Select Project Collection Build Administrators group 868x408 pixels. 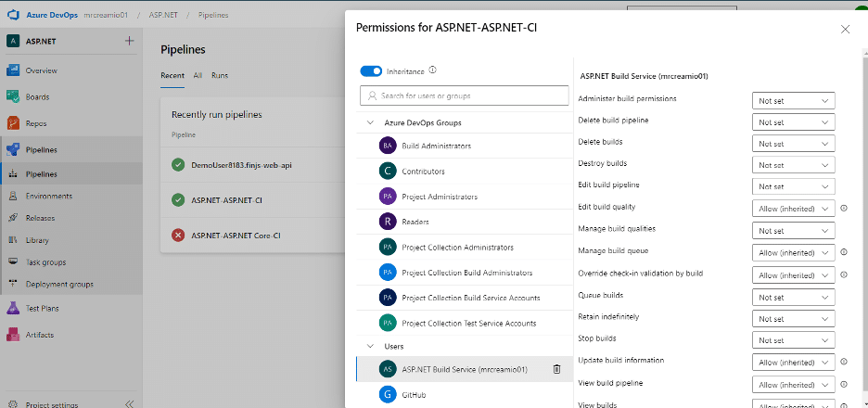tap(465, 273)
